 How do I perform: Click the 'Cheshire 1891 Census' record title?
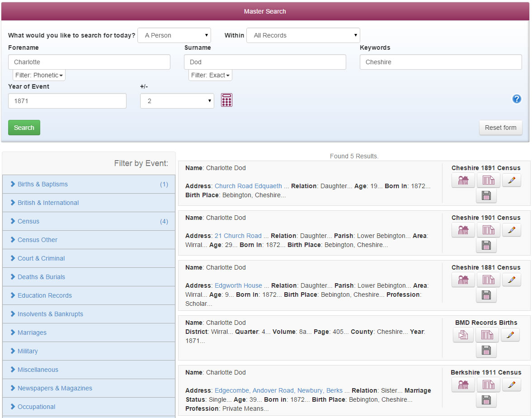click(486, 168)
